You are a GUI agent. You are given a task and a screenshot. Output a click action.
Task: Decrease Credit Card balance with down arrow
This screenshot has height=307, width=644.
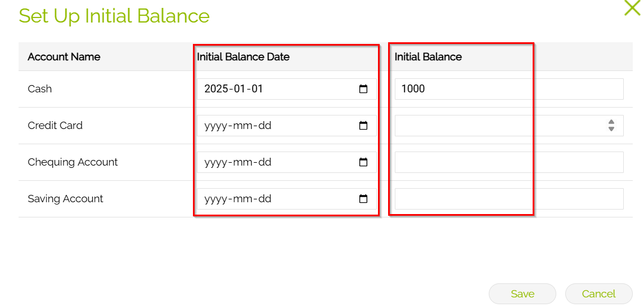[611, 129]
